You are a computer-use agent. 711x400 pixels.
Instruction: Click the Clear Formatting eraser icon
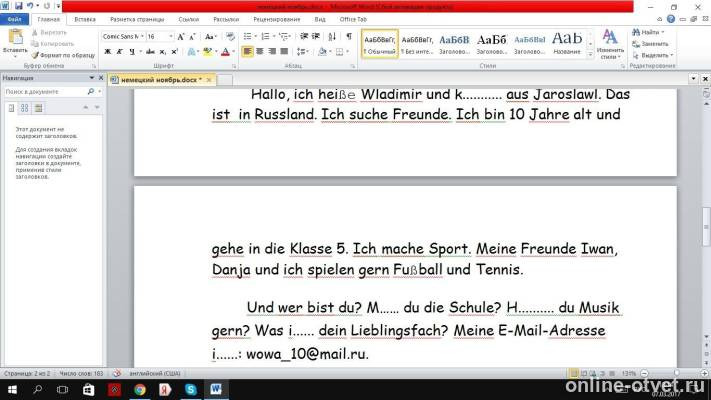[230, 37]
